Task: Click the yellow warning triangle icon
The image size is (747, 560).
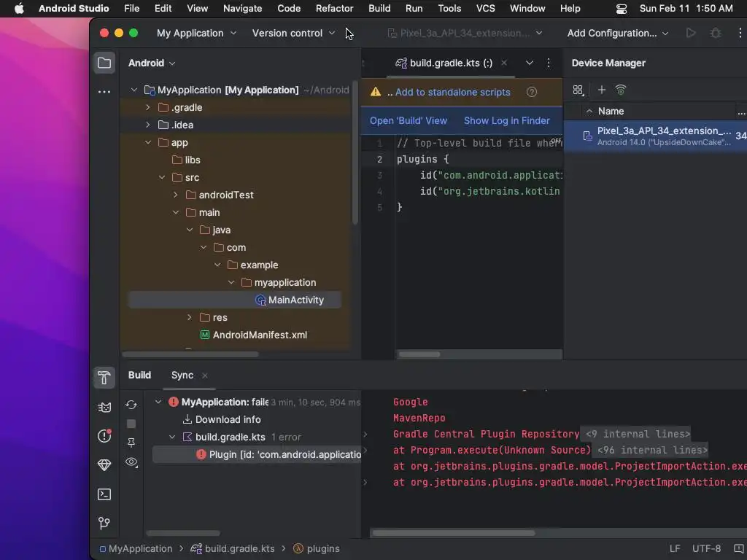Action: [376, 92]
